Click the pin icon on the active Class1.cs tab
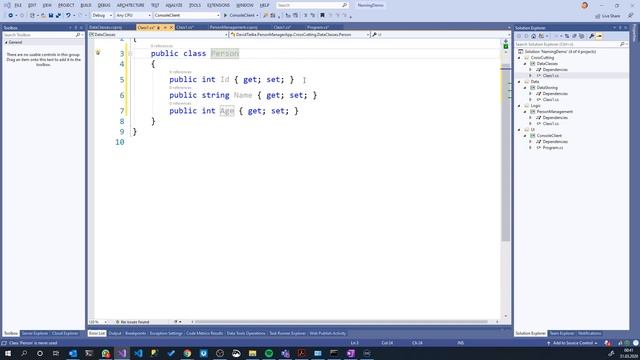This screenshot has height=360, width=640. pos(165,27)
